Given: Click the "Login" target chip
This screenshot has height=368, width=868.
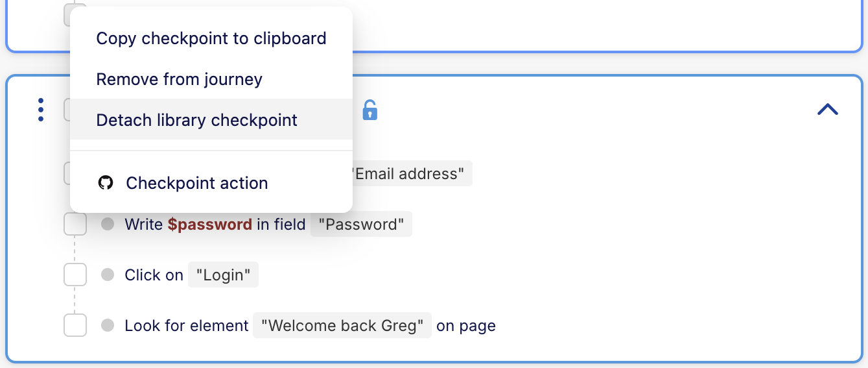Looking at the screenshot, I should 223,275.
